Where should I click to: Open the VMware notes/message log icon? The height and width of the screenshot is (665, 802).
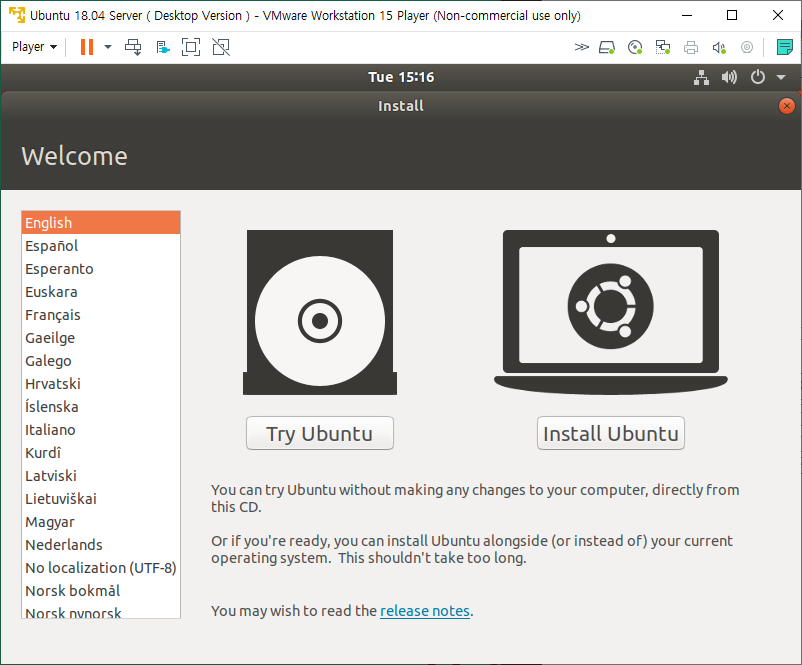(x=785, y=47)
